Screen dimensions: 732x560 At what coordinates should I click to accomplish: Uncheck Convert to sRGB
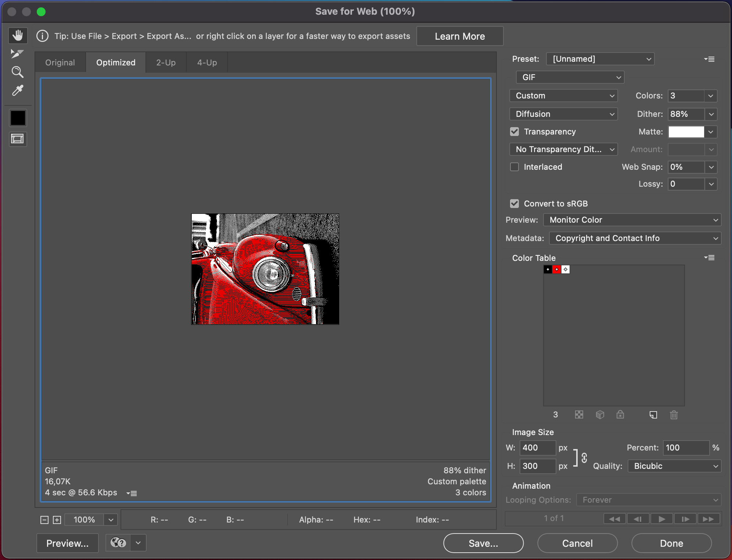click(514, 204)
